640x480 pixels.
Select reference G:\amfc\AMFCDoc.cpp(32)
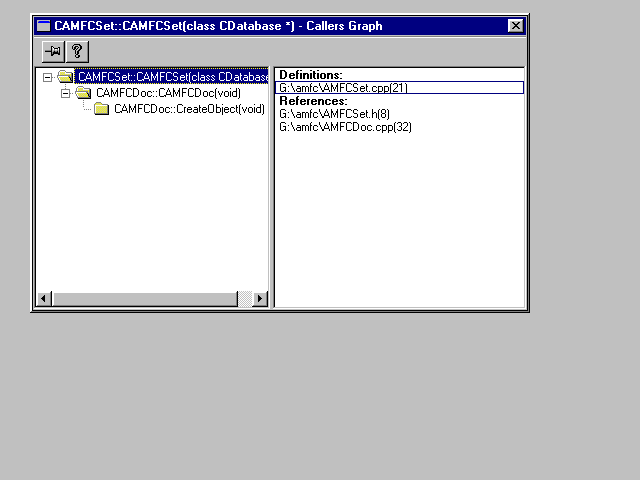(x=345, y=127)
